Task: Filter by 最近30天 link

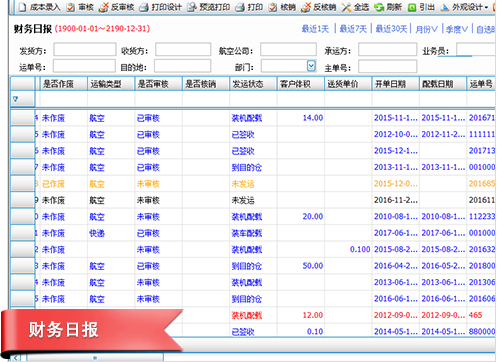Action: click(391, 29)
